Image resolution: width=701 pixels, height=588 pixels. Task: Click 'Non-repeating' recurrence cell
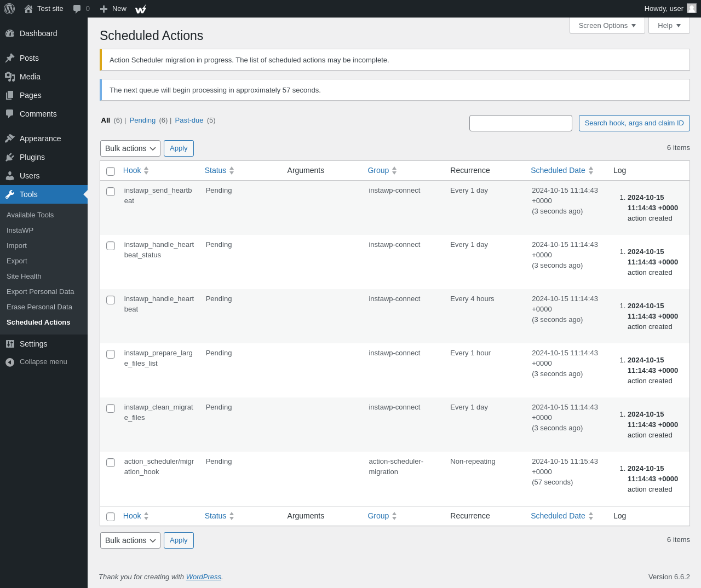(473, 462)
